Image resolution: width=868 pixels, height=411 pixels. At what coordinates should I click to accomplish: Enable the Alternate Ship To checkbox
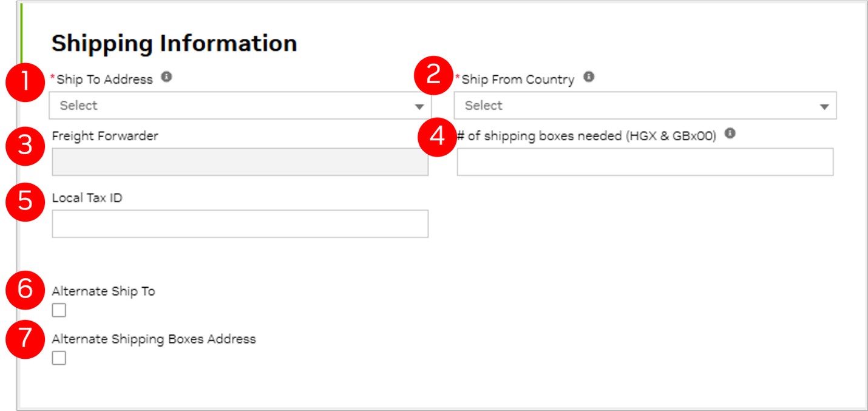pos(59,310)
